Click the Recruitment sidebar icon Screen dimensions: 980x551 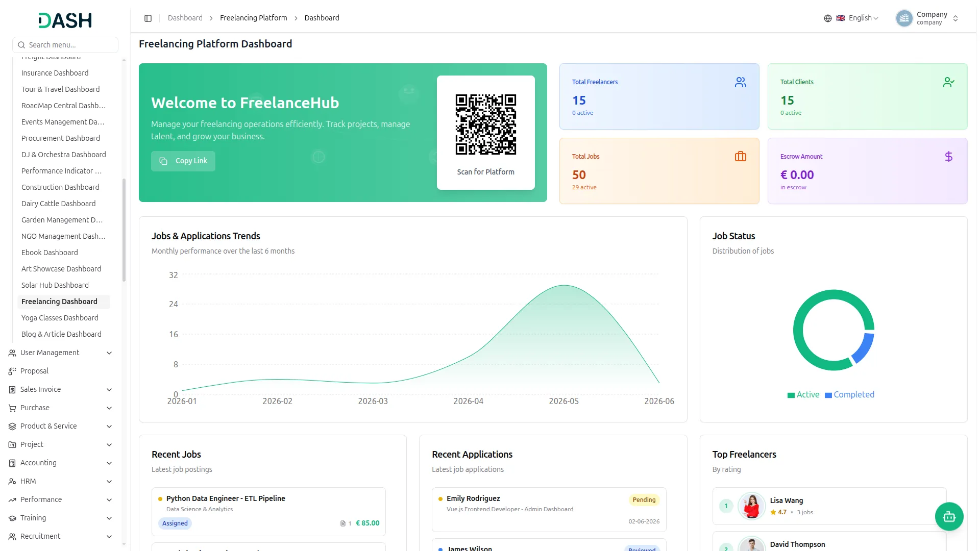(x=12, y=537)
